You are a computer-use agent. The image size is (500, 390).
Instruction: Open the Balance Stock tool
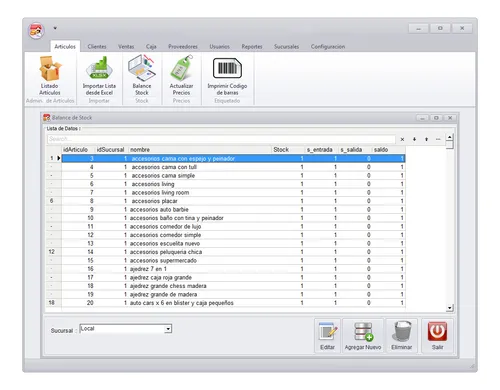pos(142,76)
